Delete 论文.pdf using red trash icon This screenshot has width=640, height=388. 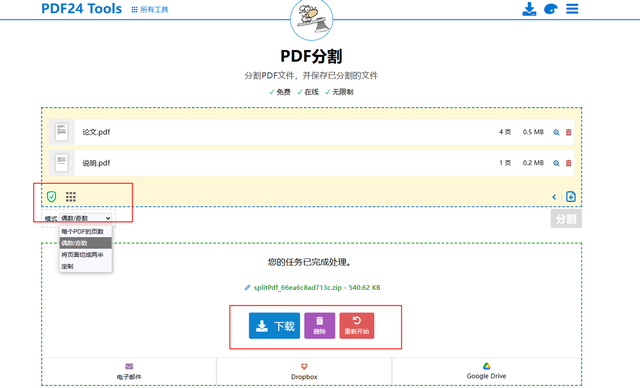pyautogui.click(x=568, y=132)
